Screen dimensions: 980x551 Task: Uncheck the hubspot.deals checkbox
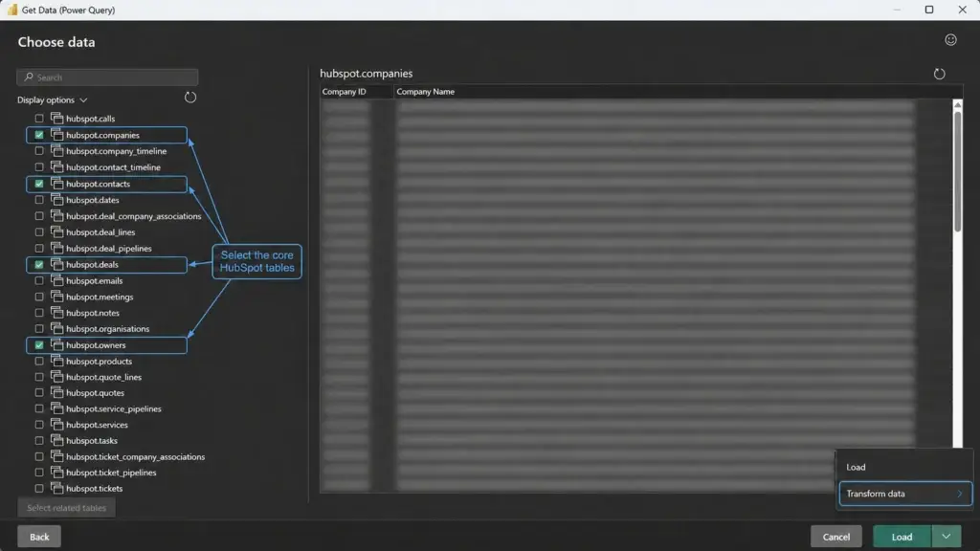click(39, 264)
